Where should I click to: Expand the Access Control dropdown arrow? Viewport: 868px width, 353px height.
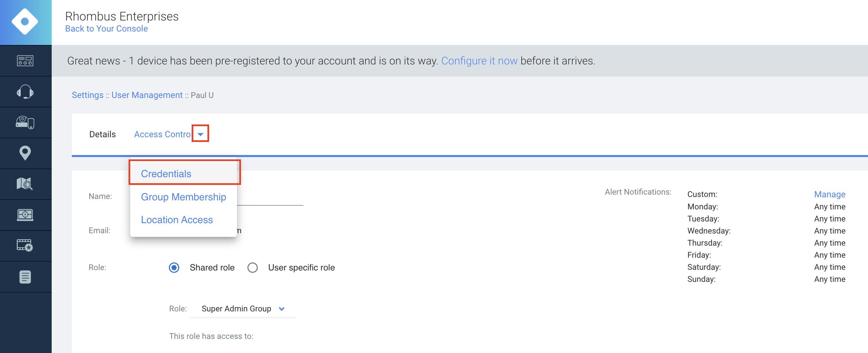tap(200, 134)
